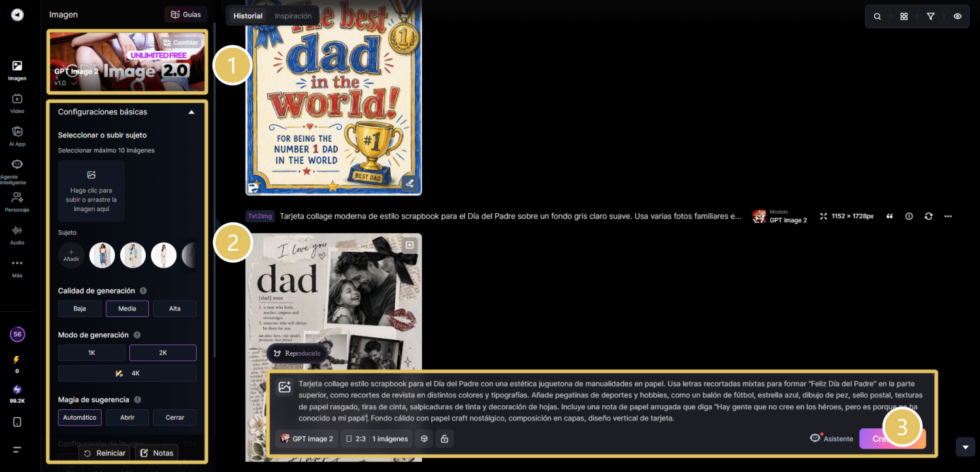
Task: Set generation quality to Media
Action: (127, 309)
